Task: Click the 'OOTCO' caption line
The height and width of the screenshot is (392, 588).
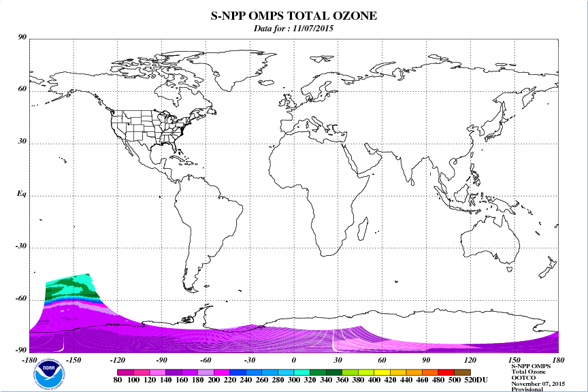Action: pos(523,378)
